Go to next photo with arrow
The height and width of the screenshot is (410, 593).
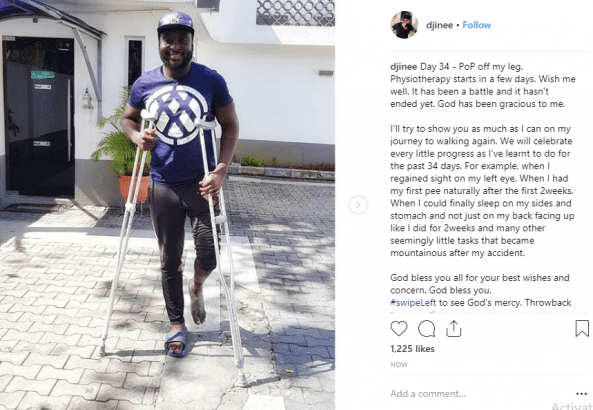(x=358, y=205)
